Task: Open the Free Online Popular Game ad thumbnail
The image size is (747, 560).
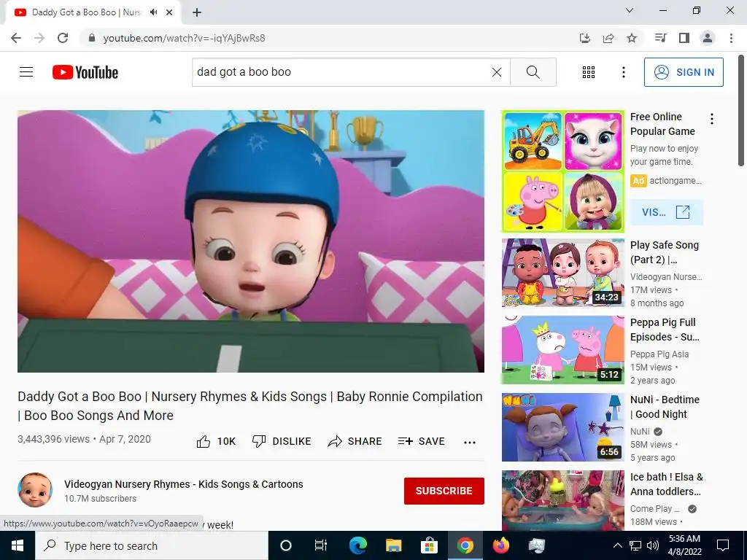Action: [x=562, y=171]
